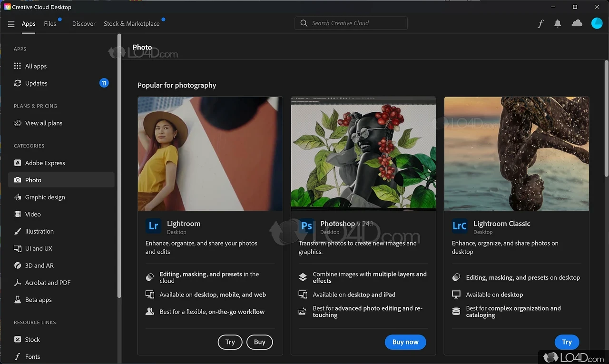Click the Video play icon in sidebar

click(x=18, y=215)
